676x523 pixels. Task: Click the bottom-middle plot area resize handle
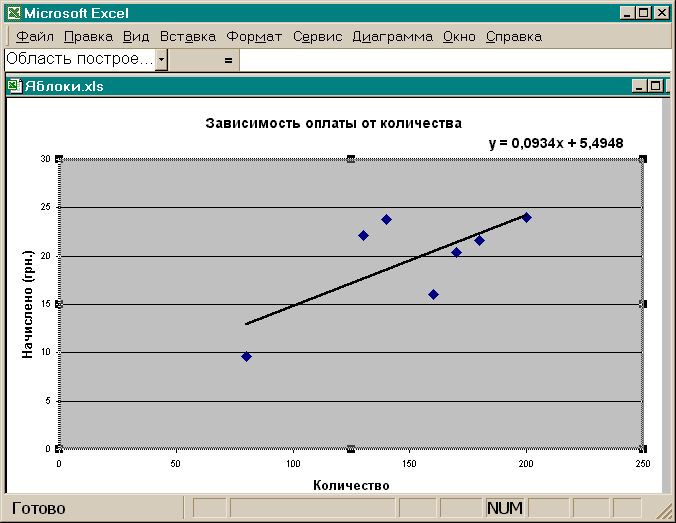tap(351, 449)
